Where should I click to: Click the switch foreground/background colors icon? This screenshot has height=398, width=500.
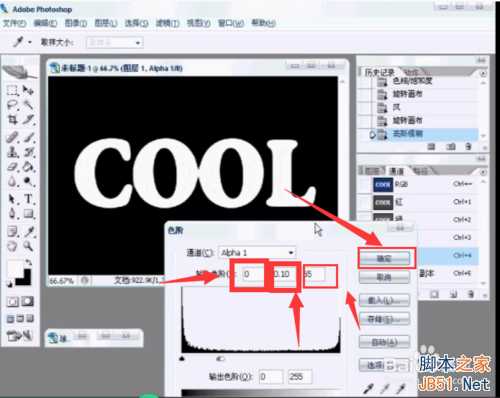point(29,263)
